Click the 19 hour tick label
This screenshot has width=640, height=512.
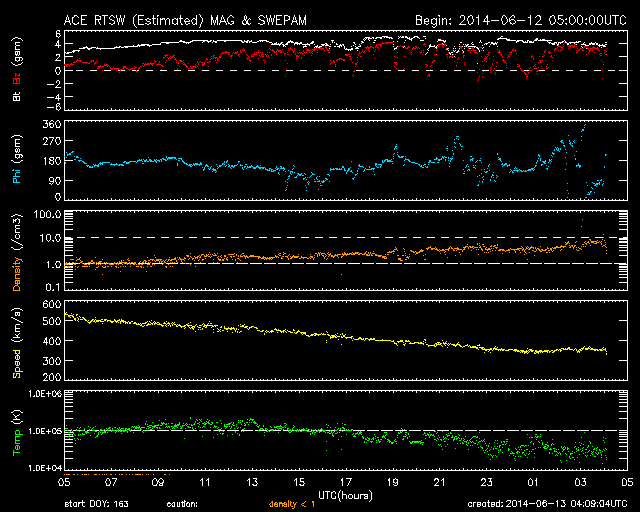393,482
